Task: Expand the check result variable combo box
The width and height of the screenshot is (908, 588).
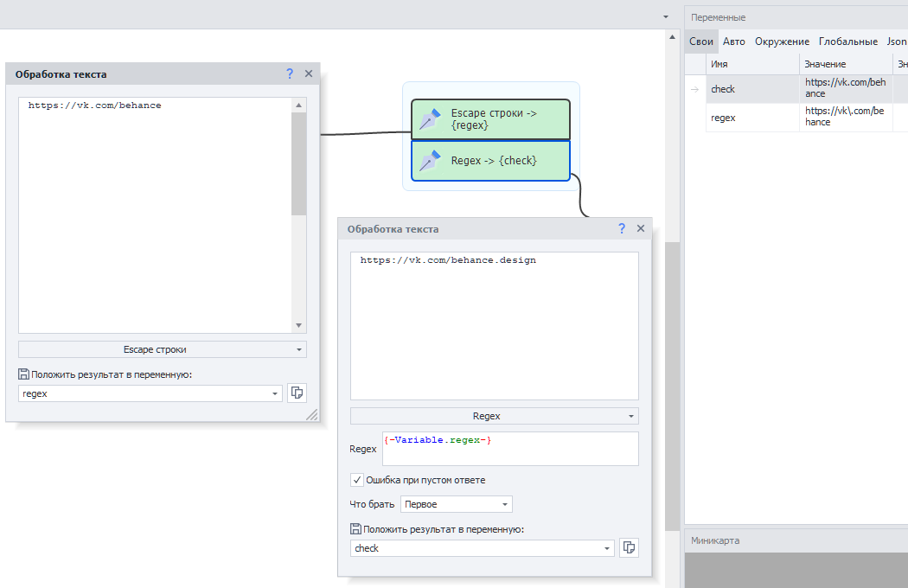Action: (607, 548)
